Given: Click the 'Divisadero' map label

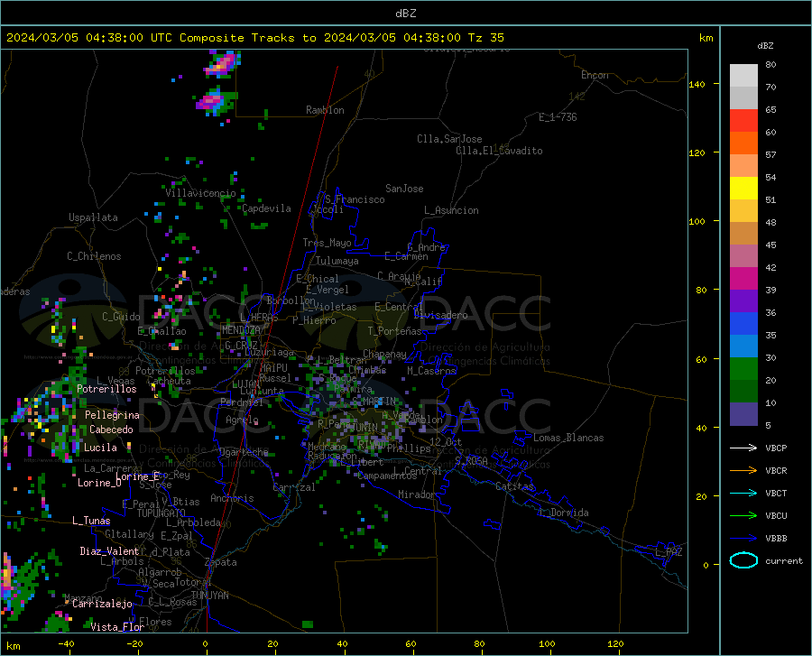Looking at the screenshot, I should [x=440, y=315].
